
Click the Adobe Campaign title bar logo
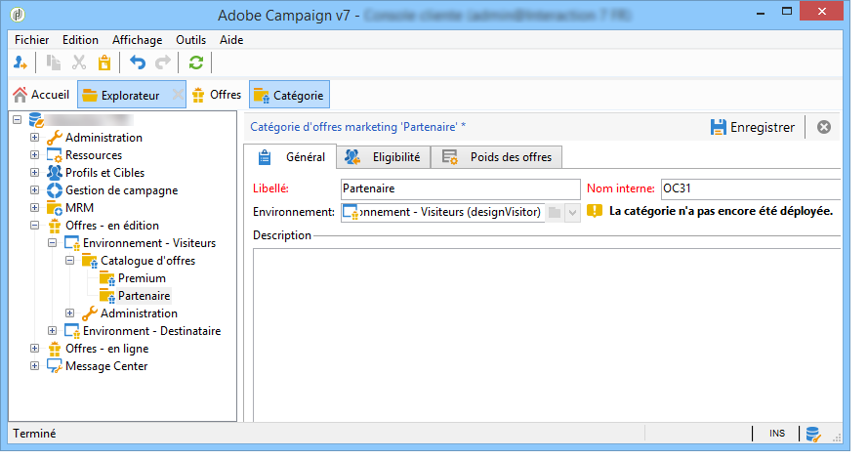pos(18,15)
